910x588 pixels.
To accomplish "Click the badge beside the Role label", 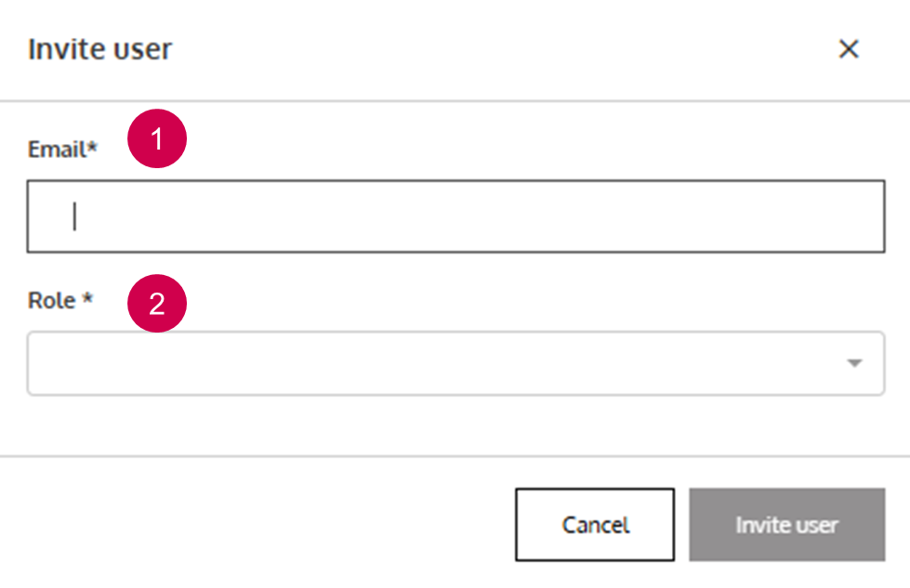I will point(157,303).
